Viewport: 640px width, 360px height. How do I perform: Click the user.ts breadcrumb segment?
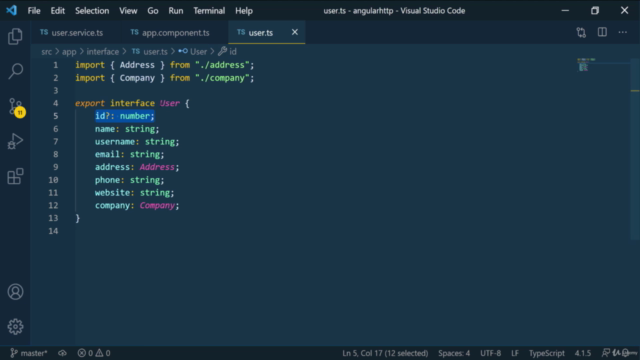coord(150,52)
